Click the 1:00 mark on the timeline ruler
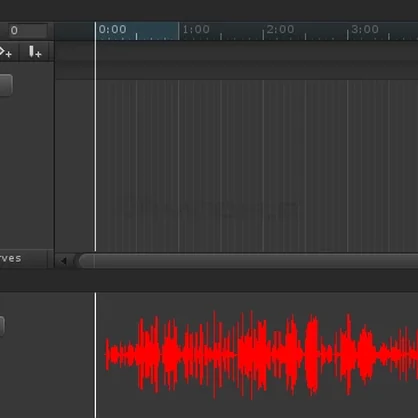 196,29
